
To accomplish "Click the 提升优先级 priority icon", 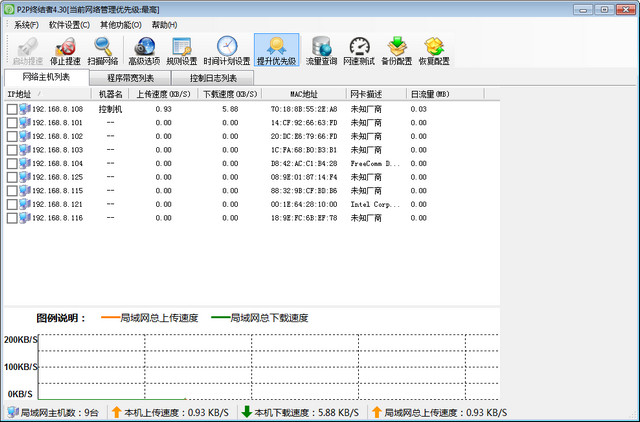I will click(x=276, y=50).
